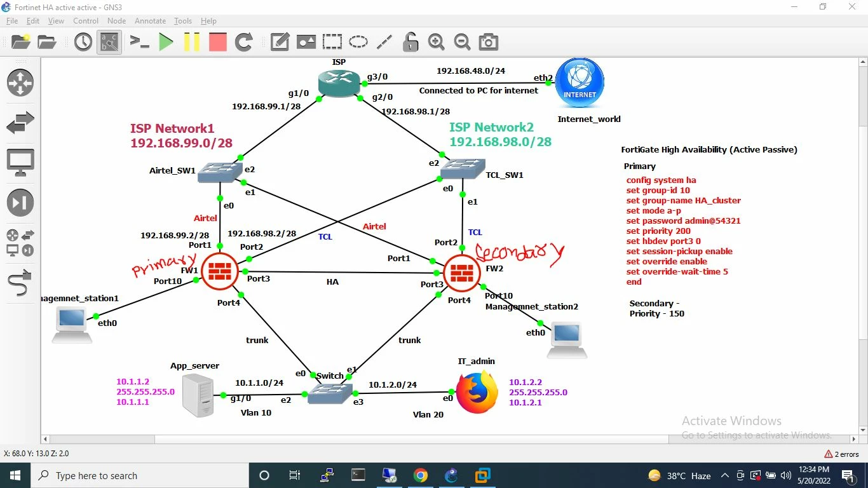
Task: Select the Add a link cable tool
Action: point(20,283)
